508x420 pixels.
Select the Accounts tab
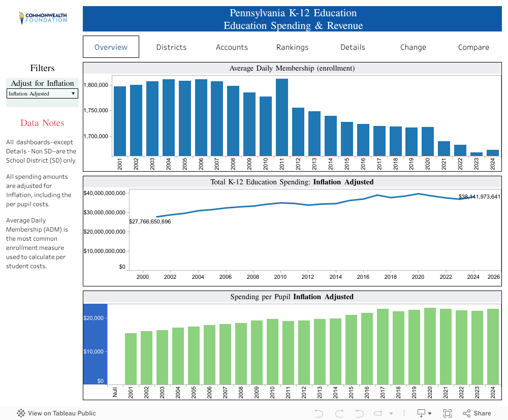[x=232, y=47]
